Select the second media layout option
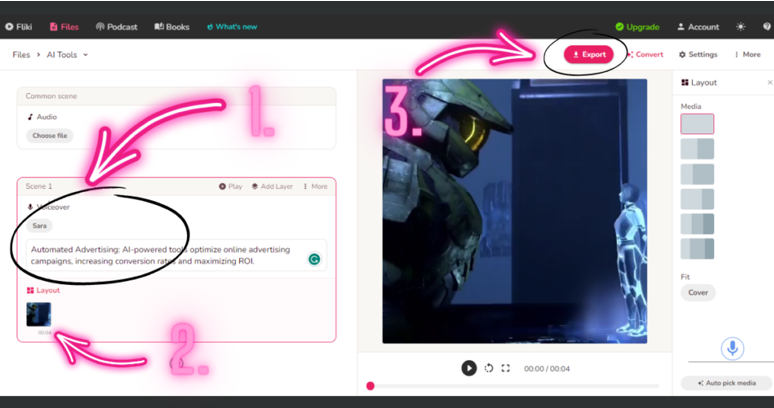Screen dimensions: 774x408 [697, 148]
